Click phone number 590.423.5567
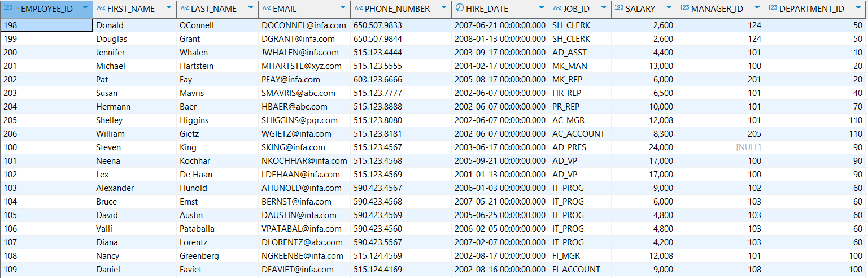 point(379,242)
